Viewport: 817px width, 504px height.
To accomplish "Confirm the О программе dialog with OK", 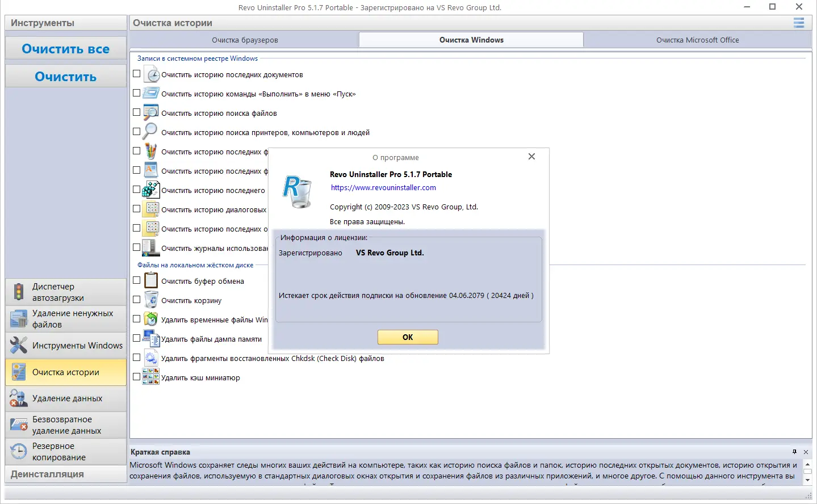I will click(x=408, y=337).
